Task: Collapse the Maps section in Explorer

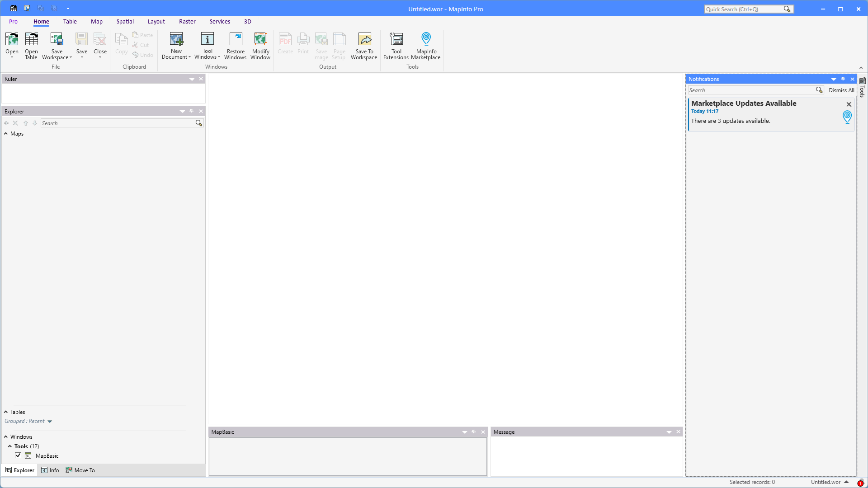Action: tap(6, 134)
